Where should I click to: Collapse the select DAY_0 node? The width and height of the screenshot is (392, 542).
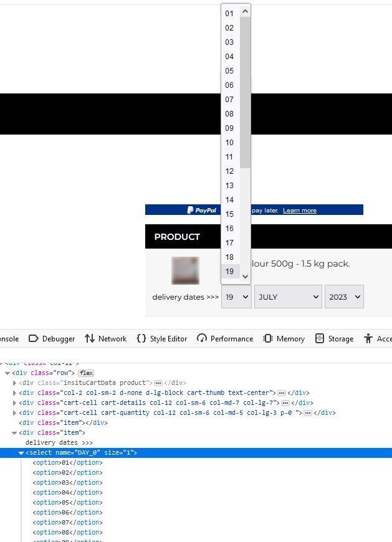[21, 453]
